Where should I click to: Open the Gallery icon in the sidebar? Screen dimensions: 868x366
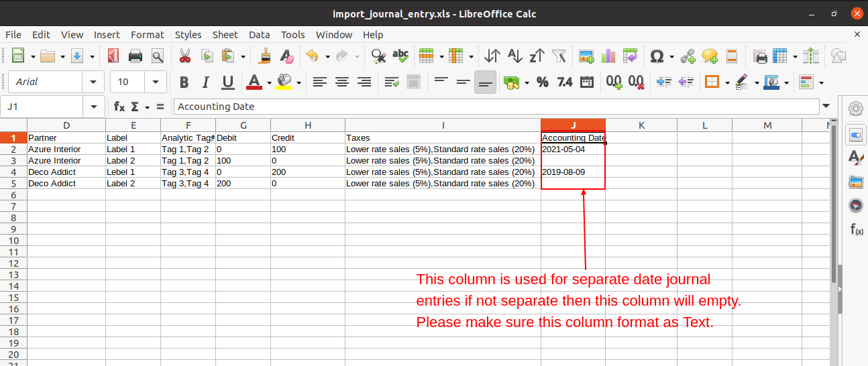[x=855, y=181]
